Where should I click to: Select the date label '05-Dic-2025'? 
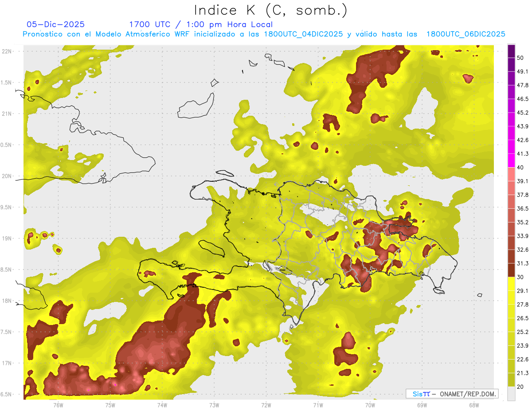(x=56, y=24)
